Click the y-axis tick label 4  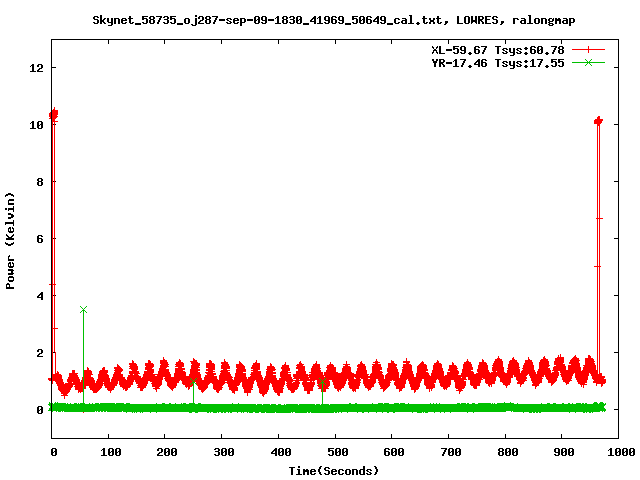[x=40, y=296]
